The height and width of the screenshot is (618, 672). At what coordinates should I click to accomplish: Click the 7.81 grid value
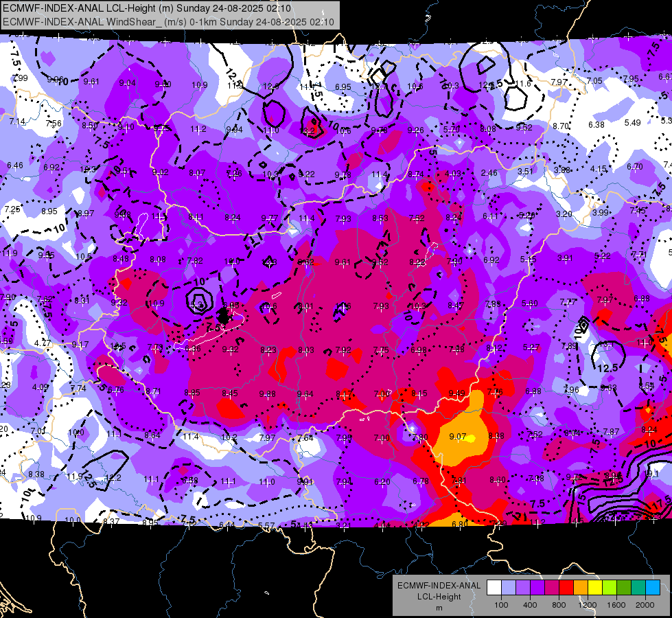(x=459, y=481)
